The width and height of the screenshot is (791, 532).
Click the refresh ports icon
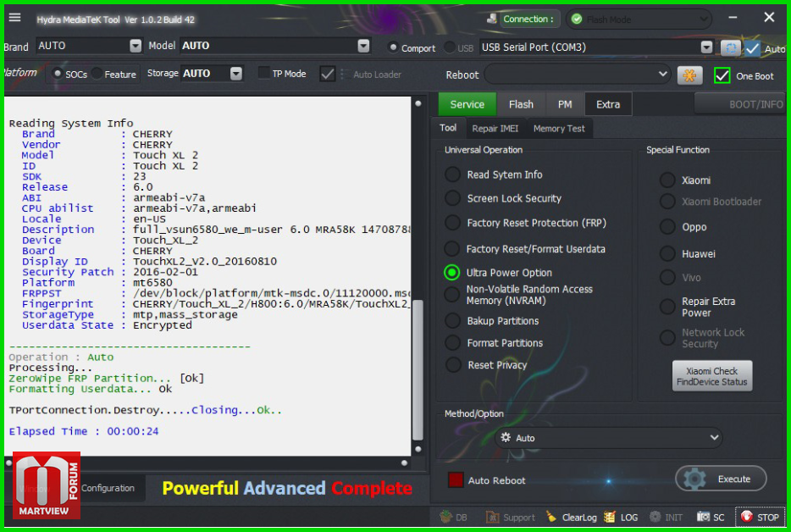(730, 48)
